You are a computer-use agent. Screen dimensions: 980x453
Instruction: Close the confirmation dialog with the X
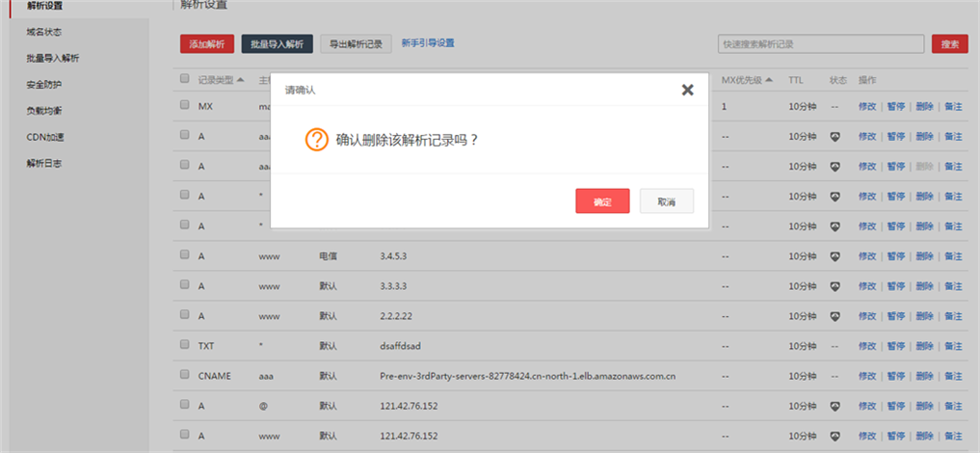click(687, 90)
